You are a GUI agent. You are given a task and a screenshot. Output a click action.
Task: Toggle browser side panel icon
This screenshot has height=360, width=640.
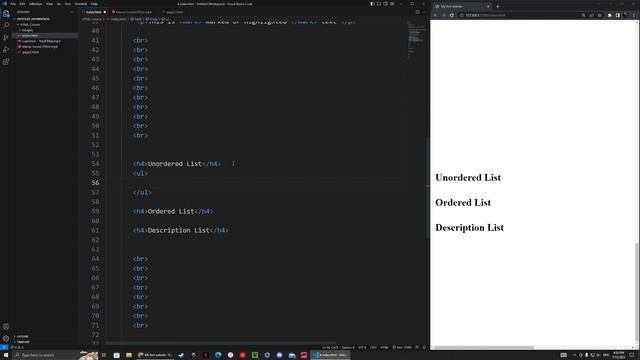tap(618, 15)
